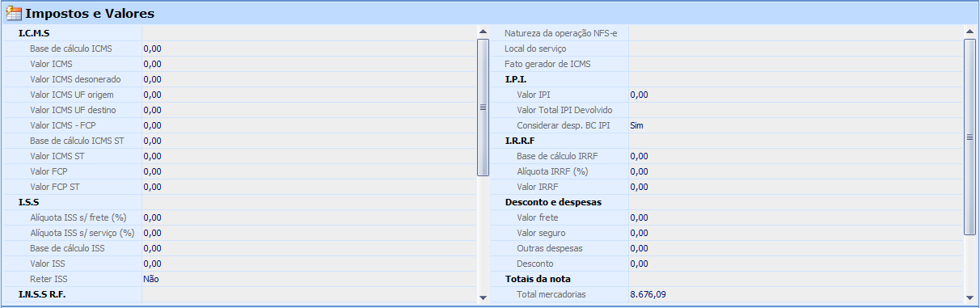Click the 'Valor FCP ST' label
Viewport: 980px width, 308px height.
point(55,187)
